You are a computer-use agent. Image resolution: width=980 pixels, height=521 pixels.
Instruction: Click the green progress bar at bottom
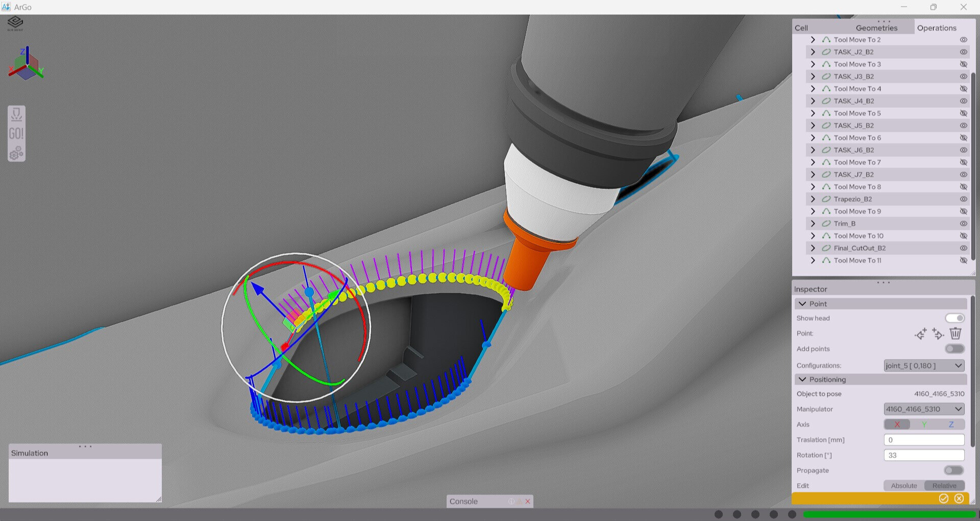coord(889,514)
